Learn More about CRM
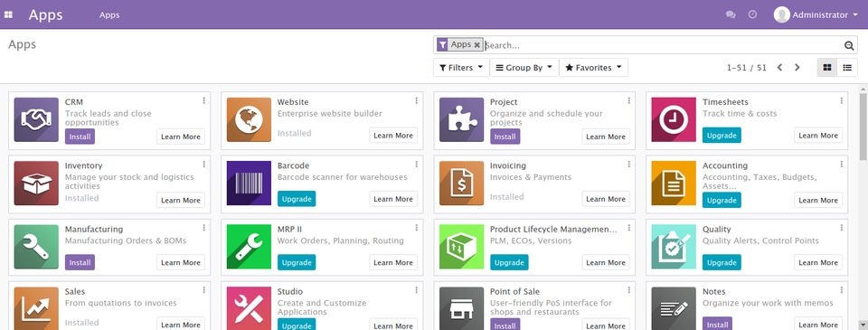This screenshot has width=868, height=330. coord(181,137)
